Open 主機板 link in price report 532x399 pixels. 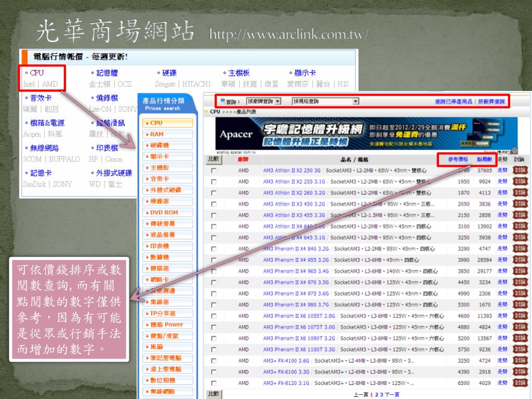(239, 73)
